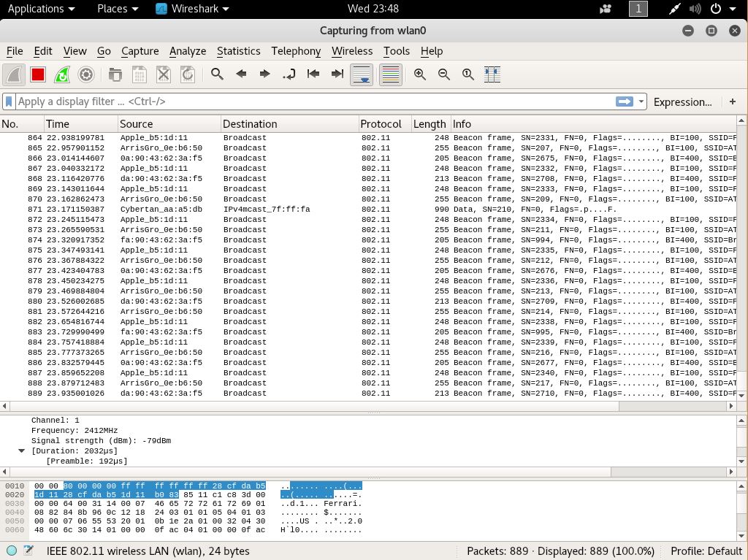Click the display filter input field

307,102
